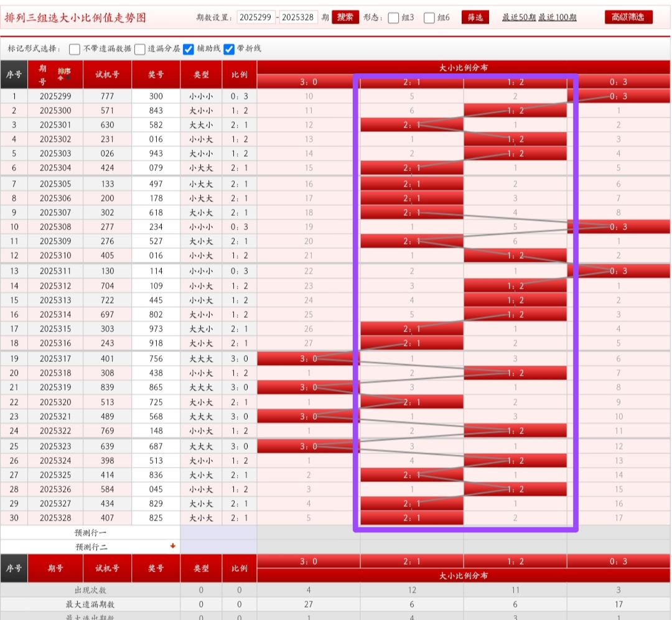Image resolution: width=672 pixels, height=620 pixels.
Task: Open the 高级筛选 advanced filter
Action: click(628, 17)
